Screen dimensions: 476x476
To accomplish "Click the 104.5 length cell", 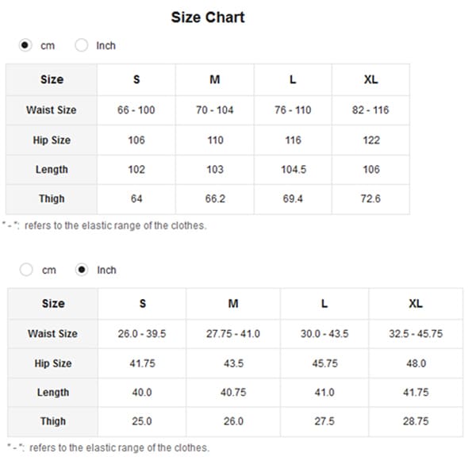I will pos(293,169).
